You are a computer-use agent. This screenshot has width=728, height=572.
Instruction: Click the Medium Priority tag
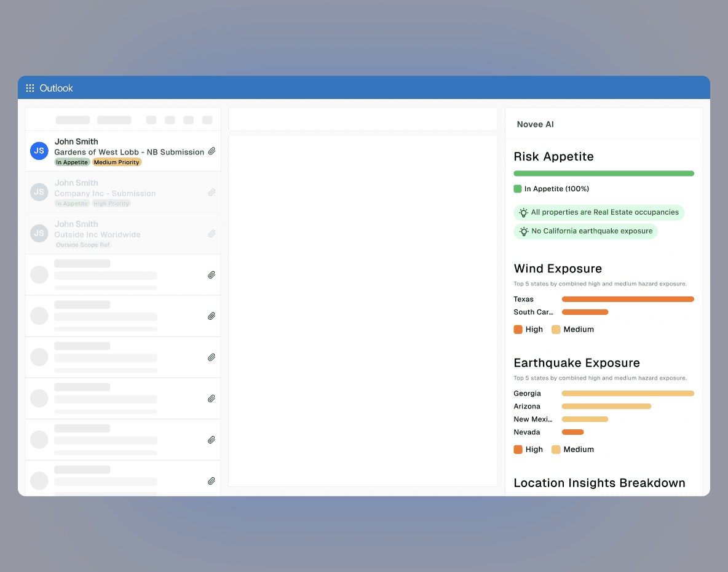(117, 162)
